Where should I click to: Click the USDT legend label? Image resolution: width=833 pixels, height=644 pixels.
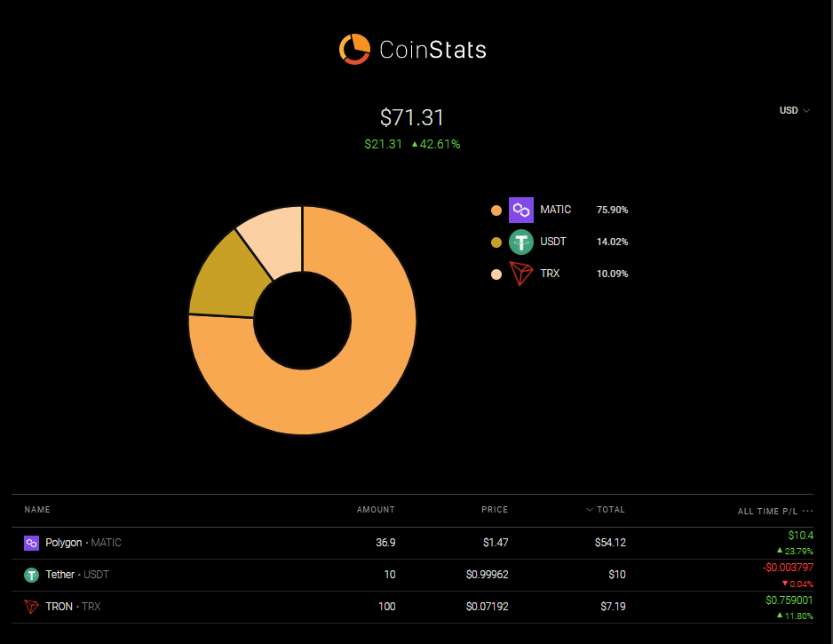pos(553,242)
